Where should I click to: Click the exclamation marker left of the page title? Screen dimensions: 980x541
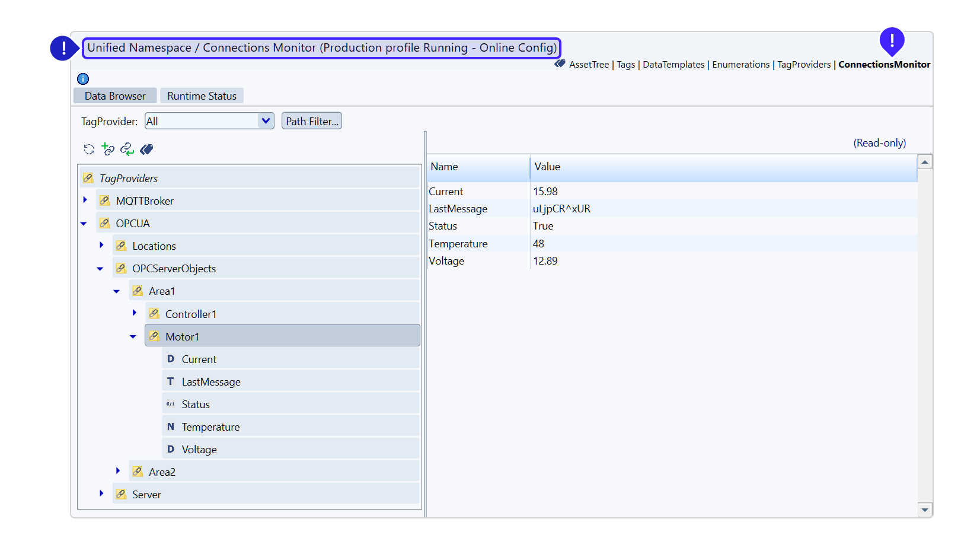[x=63, y=48]
